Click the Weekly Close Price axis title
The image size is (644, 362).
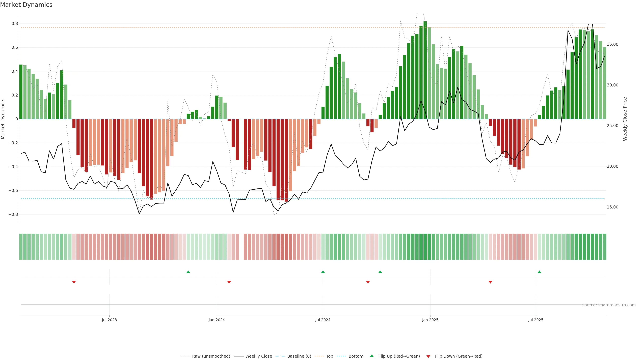625,119
